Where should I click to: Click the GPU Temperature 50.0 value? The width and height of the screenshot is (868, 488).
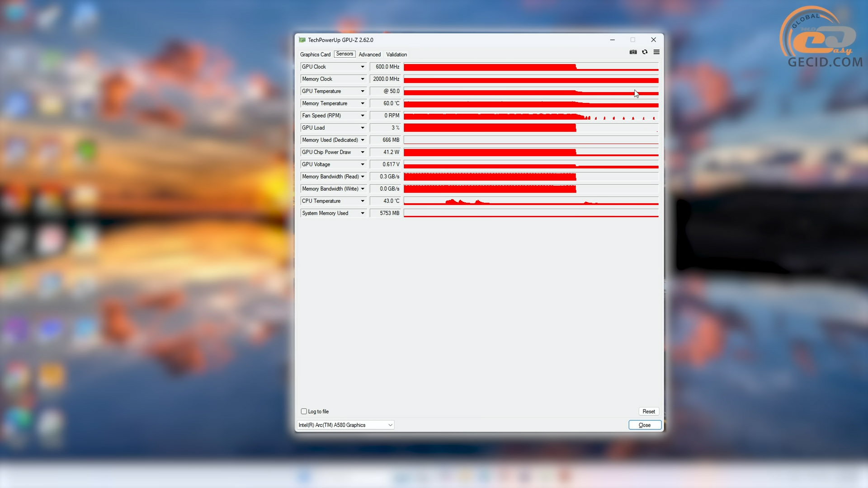point(385,91)
